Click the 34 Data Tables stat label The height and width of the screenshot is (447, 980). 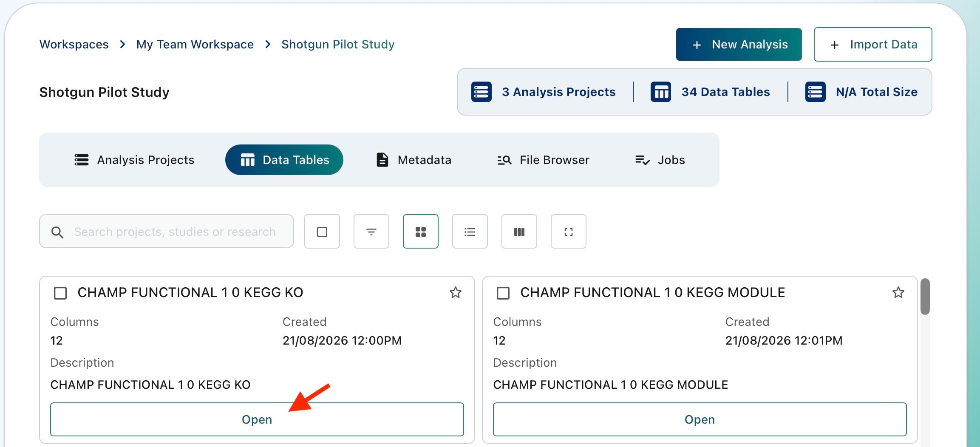pyautogui.click(x=725, y=92)
